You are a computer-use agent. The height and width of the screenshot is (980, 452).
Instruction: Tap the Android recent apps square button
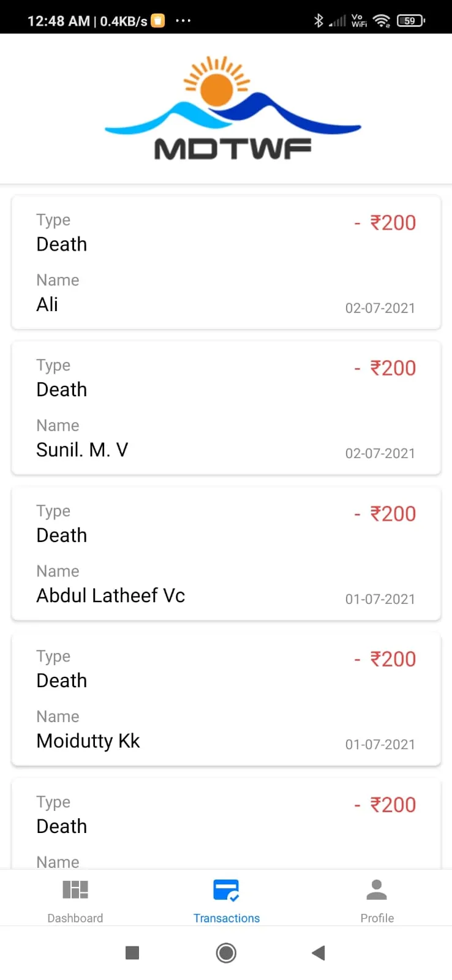(x=132, y=952)
